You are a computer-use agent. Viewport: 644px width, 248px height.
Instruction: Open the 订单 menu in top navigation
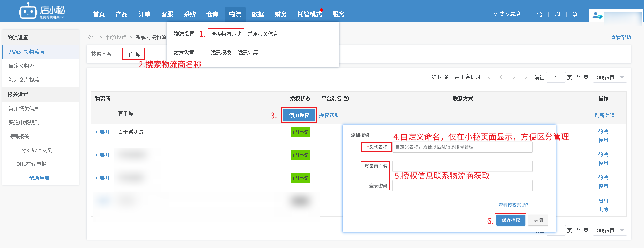144,14
